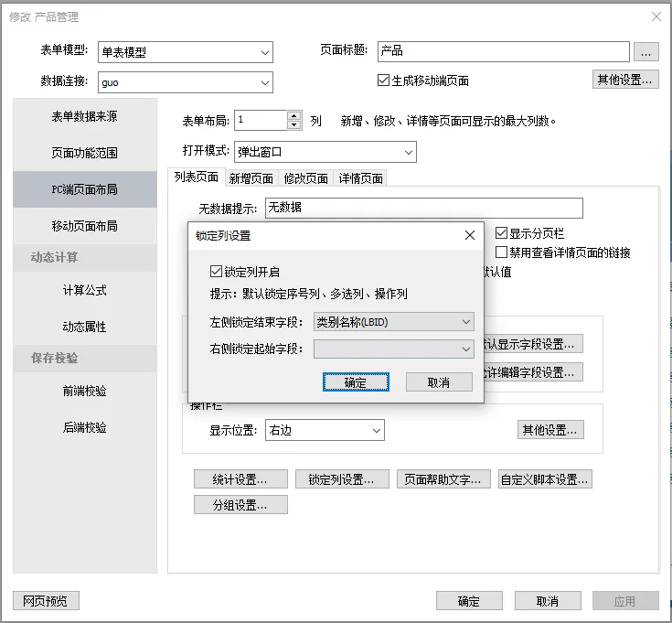The image size is (672, 623).
Task: Enable 禁用查看详情页面的链接 checkbox
Action: pos(501,252)
